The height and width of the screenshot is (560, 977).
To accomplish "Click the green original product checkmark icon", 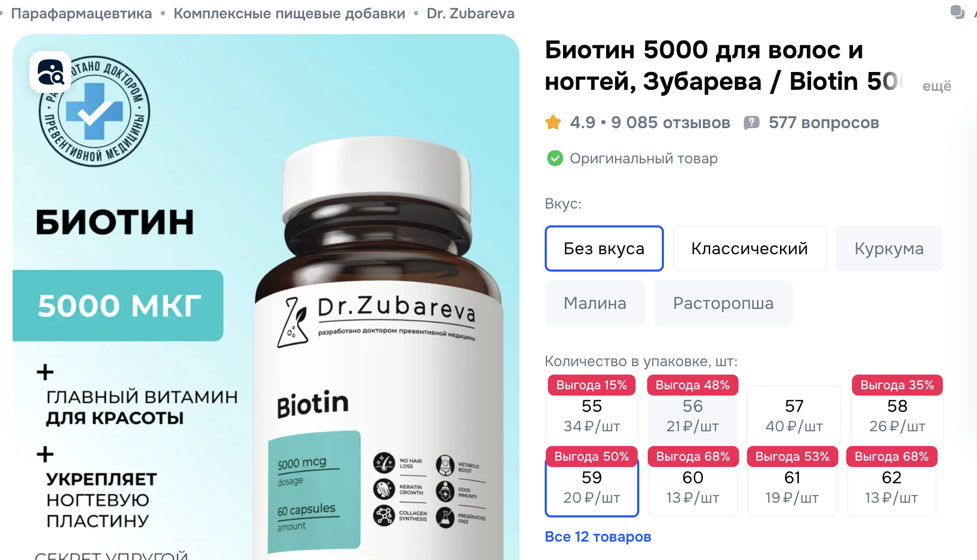I will (x=555, y=158).
